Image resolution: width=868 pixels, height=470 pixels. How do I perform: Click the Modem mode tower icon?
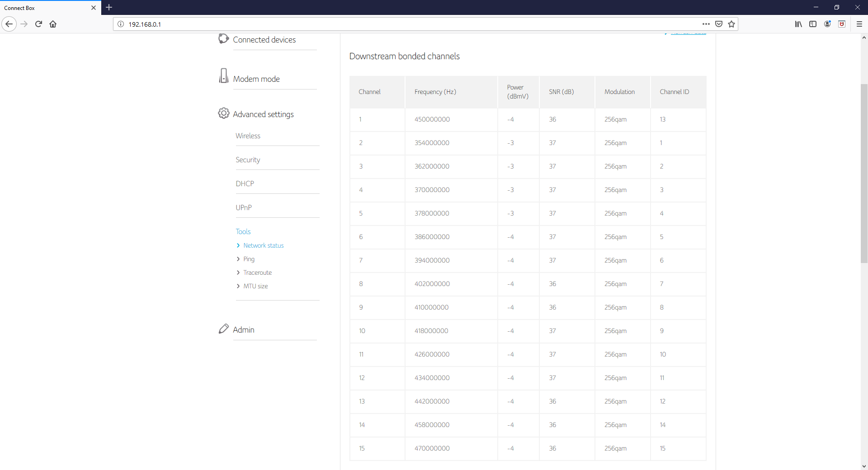pyautogui.click(x=223, y=76)
